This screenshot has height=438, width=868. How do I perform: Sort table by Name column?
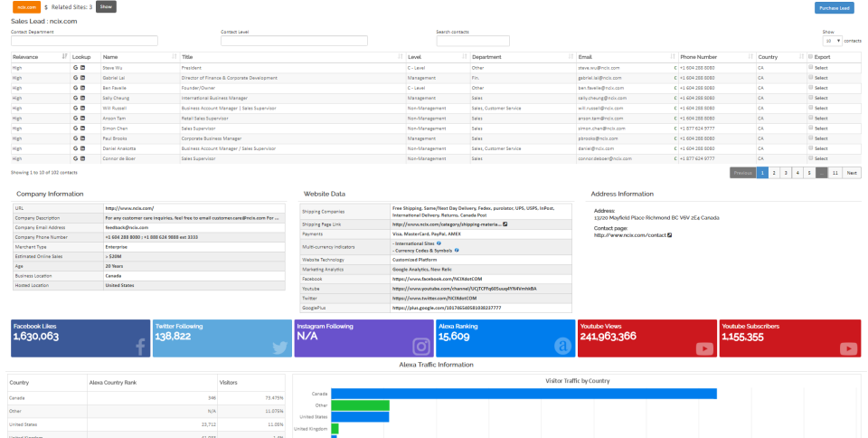coord(140,57)
